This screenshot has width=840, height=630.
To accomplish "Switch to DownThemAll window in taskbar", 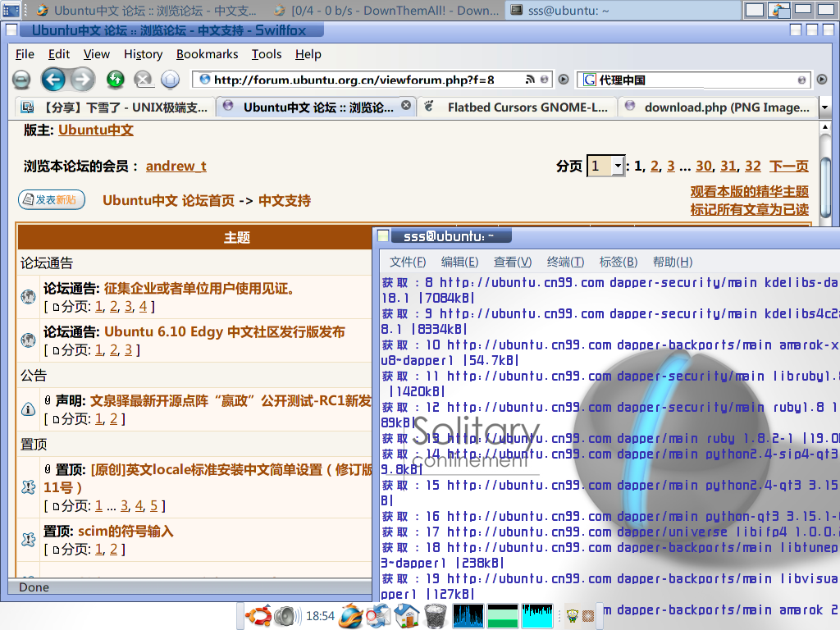I will point(387,10).
